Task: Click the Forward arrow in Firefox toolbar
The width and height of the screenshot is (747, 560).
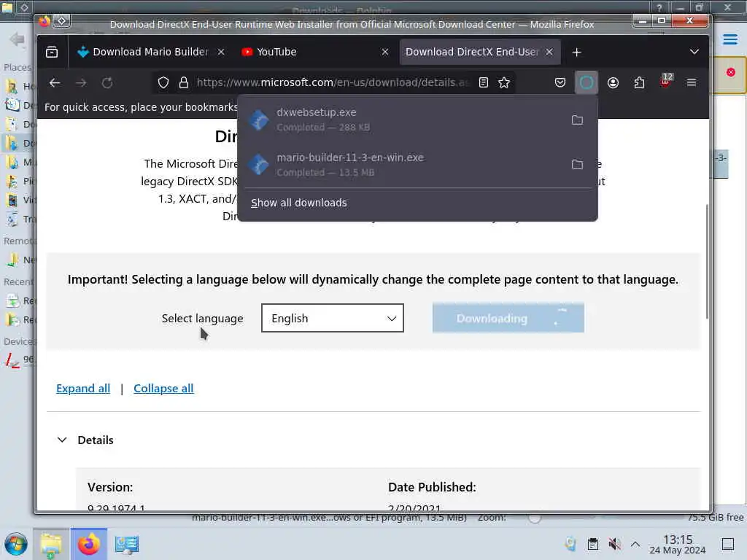Action: [81, 83]
